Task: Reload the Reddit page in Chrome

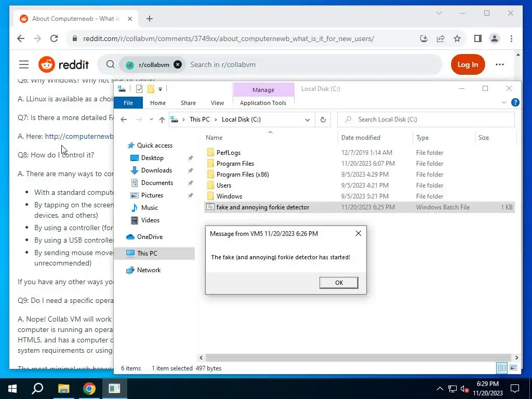Action: pyautogui.click(x=54, y=38)
